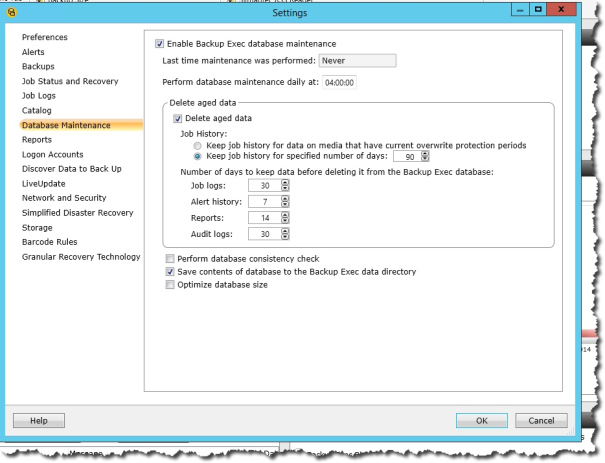Open Network and Security settings
605x463 pixels.
pyautogui.click(x=64, y=198)
